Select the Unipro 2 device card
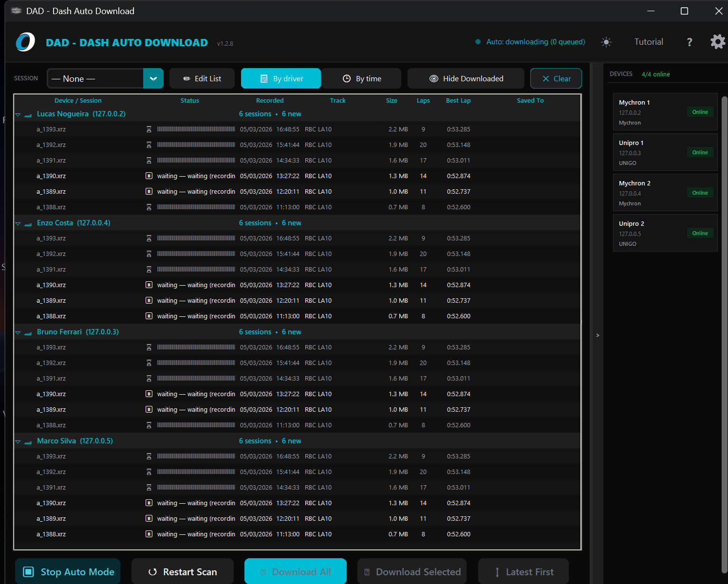This screenshot has height=584, width=728. (665, 233)
